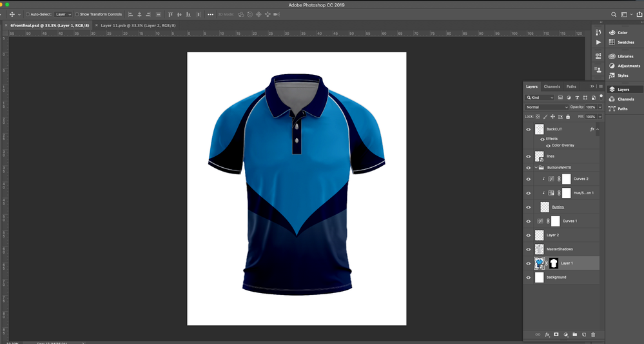Click the layer style fx icon at panel bottom
Screen dimensions: 644x344
tap(547, 334)
